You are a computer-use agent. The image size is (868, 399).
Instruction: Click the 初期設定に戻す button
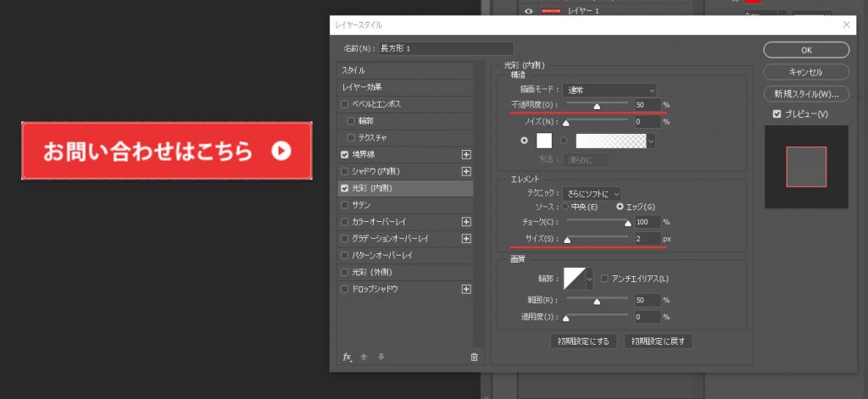pyautogui.click(x=659, y=341)
